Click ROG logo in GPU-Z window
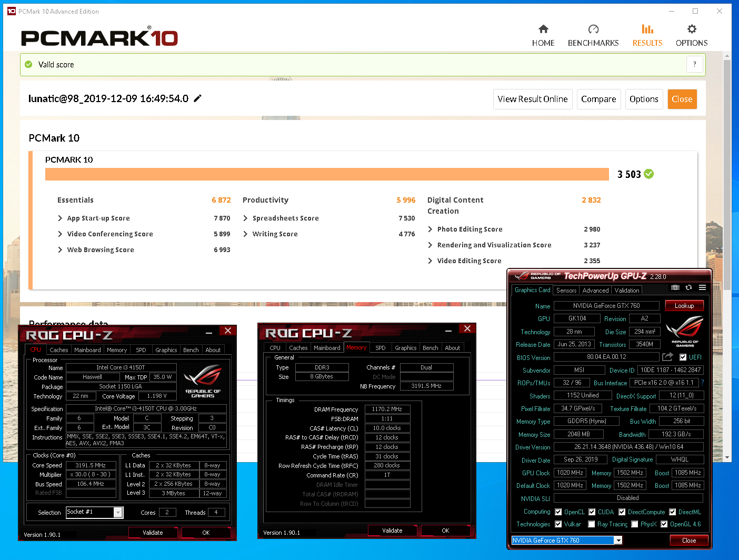Viewport: 739px width, 560px height. [685, 331]
